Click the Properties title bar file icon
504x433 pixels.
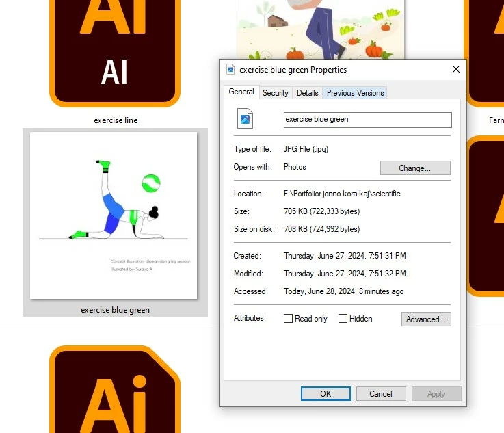coord(230,70)
